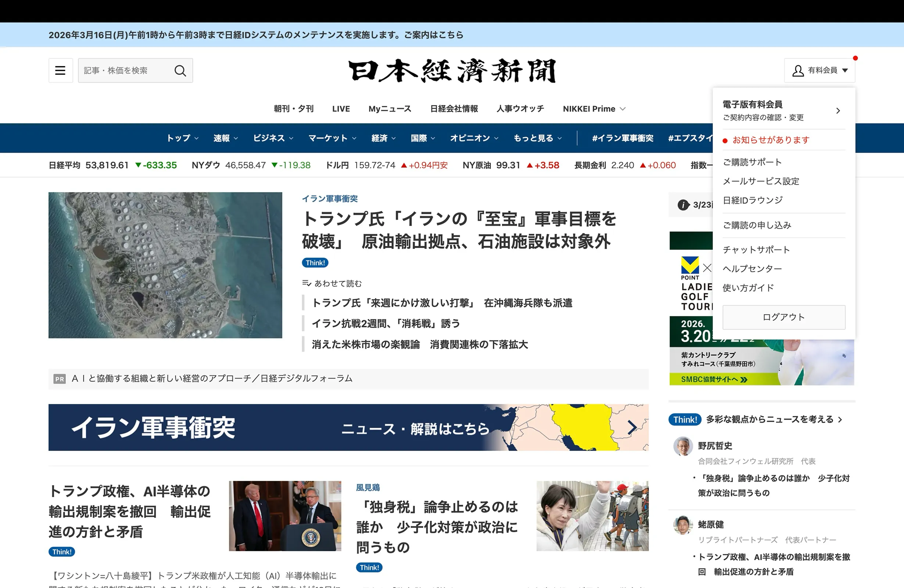Open LIVE in top menu
This screenshot has height=588, width=904.
pos(341,109)
